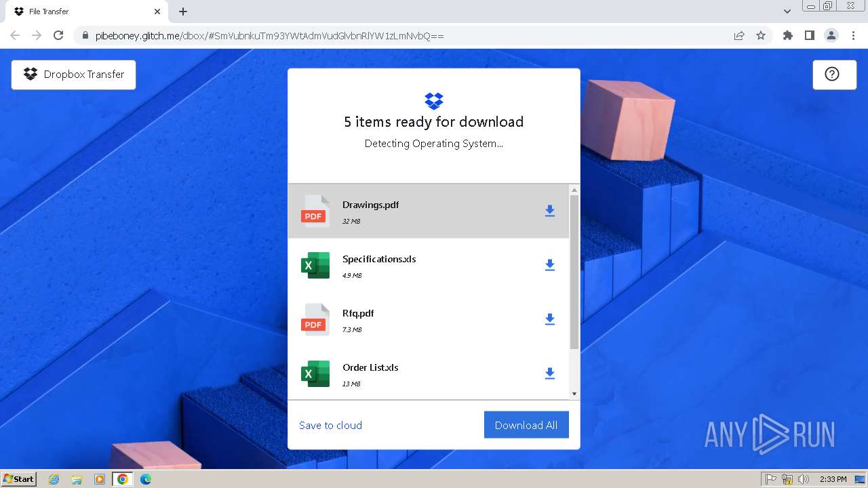Go back with the browser back arrow

point(15,35)
